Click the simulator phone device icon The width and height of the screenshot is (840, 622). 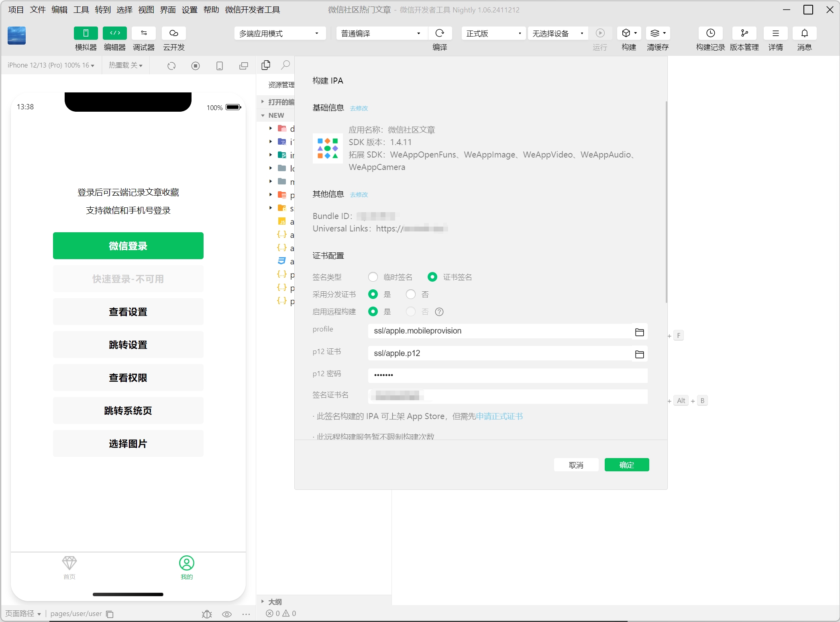[220, 66]
